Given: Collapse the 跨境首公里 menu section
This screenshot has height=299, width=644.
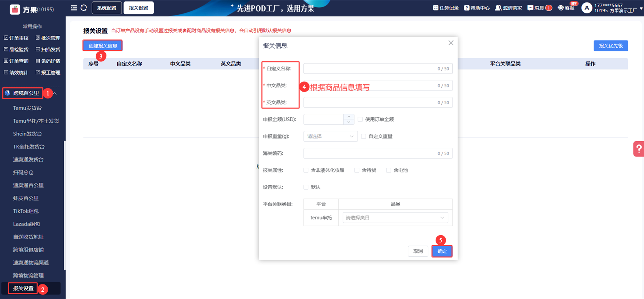Looking at the screenshot, I should (x=55, y=94).
